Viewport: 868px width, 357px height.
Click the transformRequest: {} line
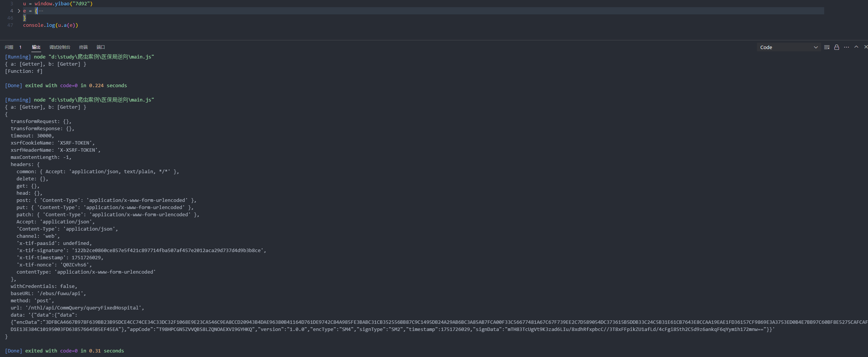point(41,122)
